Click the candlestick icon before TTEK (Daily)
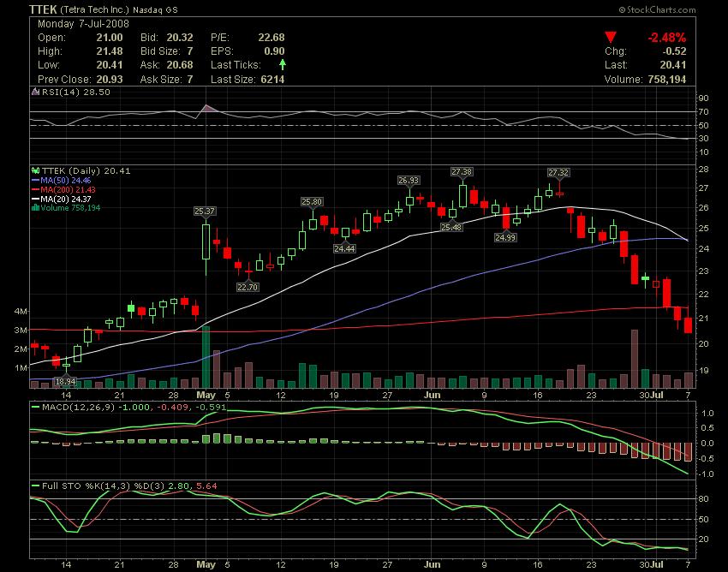728x572 pixels. pyautogui.click(x=35, y=171)
